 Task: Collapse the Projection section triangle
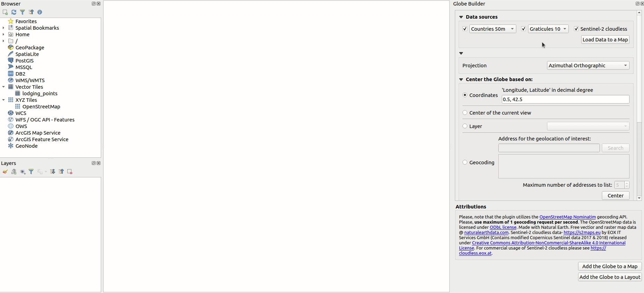[461, 53]
